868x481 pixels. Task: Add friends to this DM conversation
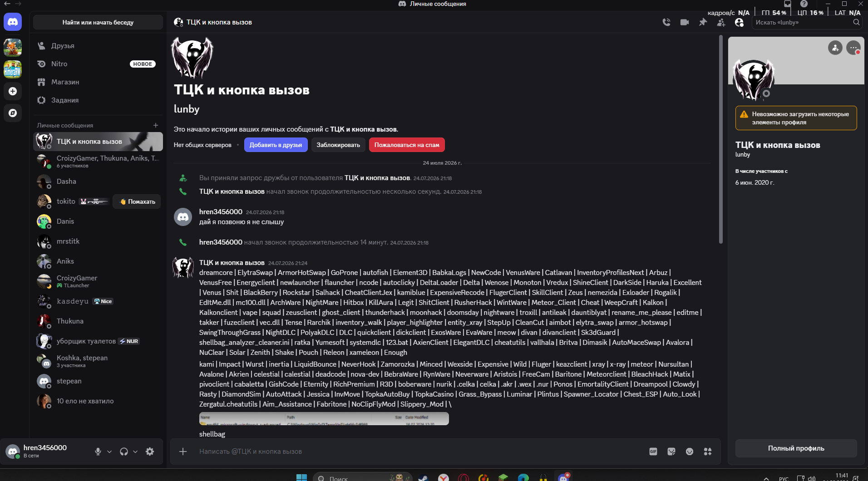[721, 22]
